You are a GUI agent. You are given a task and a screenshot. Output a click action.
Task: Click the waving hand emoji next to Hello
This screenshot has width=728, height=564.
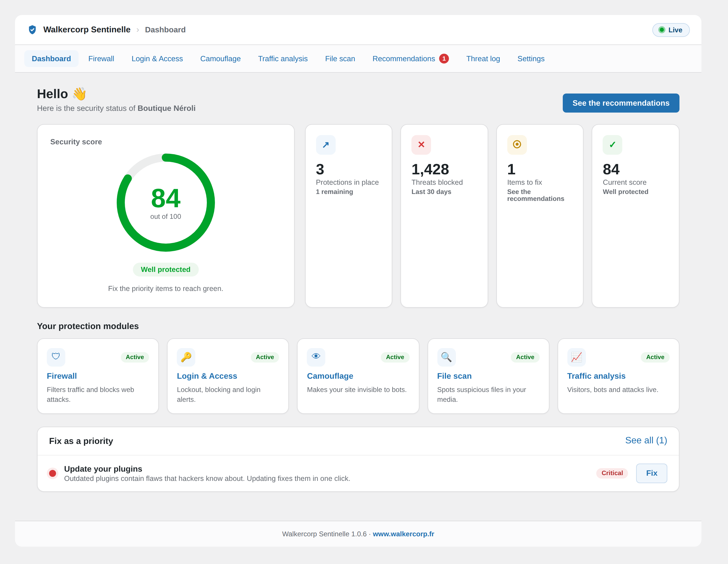pyautogui.click(x=79, y=94)
